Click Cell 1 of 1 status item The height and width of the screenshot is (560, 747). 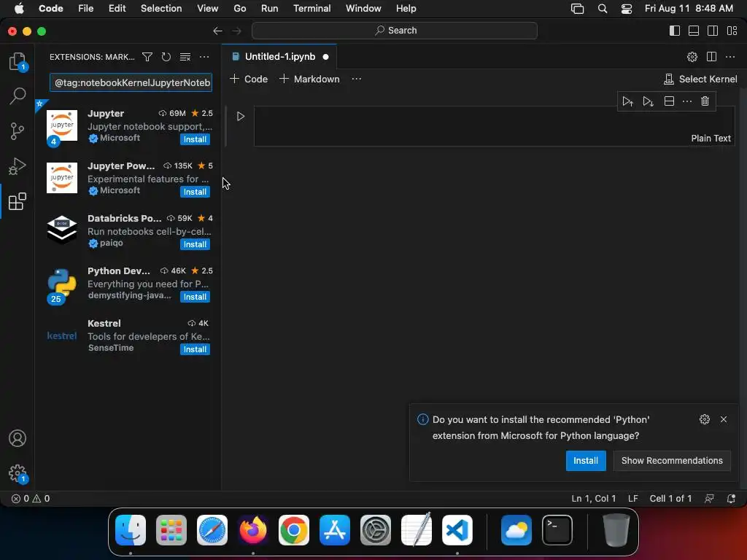(x=670, y=499)
